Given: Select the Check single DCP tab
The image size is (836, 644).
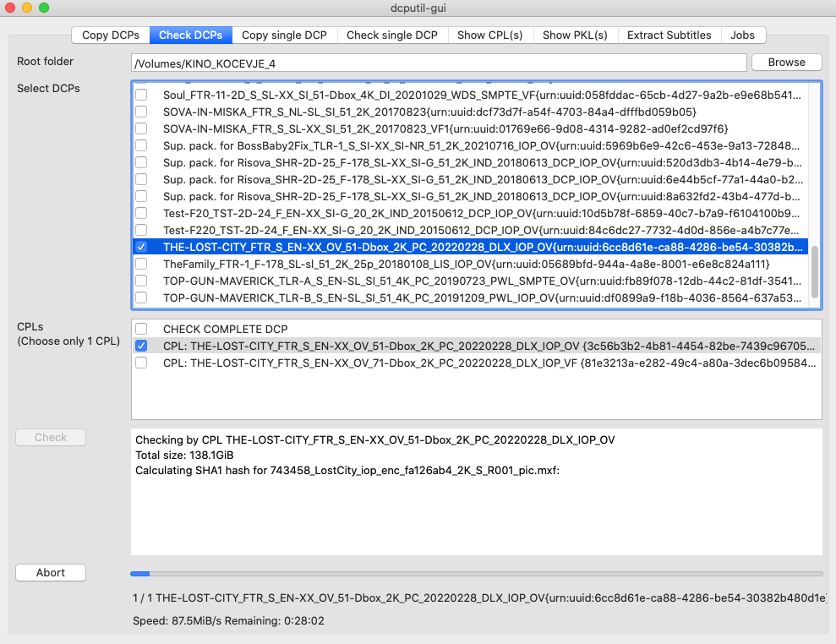Looking at the screenshot, I should click(x=391, y=35).
